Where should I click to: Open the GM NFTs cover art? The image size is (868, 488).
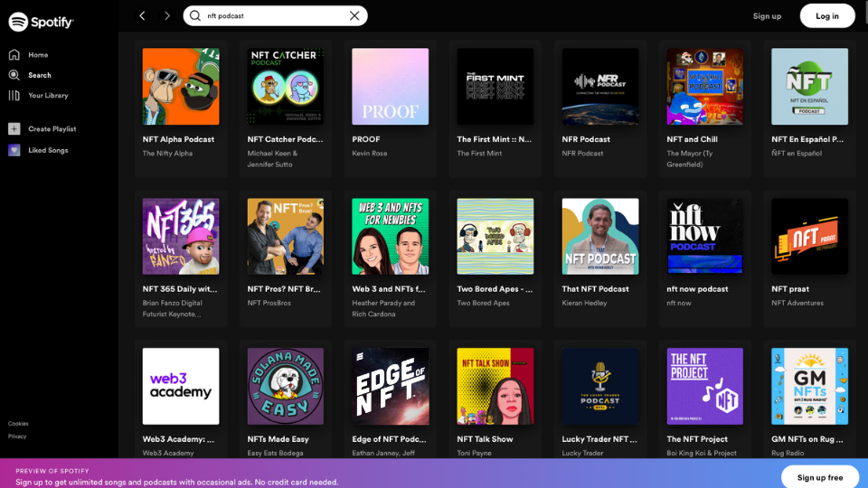coord(809,386)
